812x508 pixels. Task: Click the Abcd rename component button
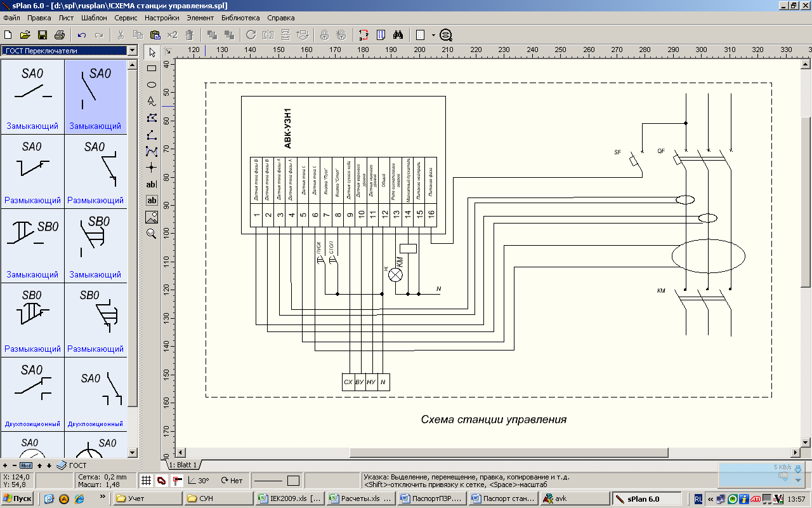[26, 465]
